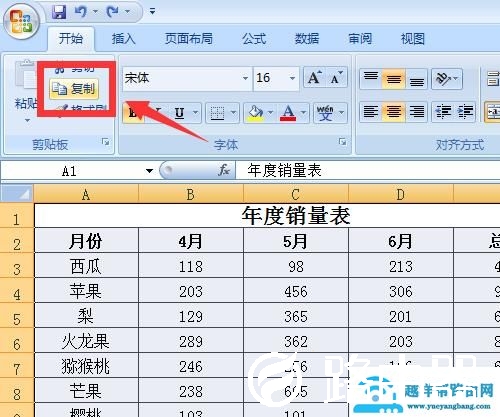The height and width of the screenshot is (417, 500).
Task: Apply yellow fill color bucket
Action: pyautogui.click(x=256, y=113)
